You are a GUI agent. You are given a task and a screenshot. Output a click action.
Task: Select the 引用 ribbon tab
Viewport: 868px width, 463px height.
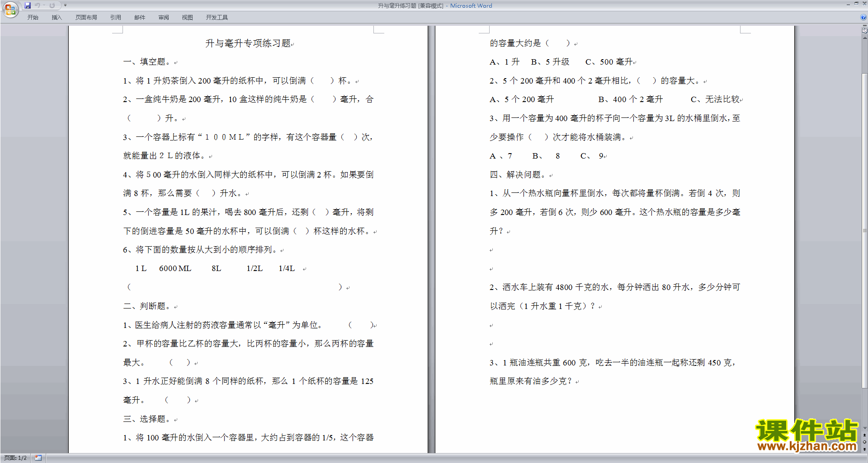(116, 17)
